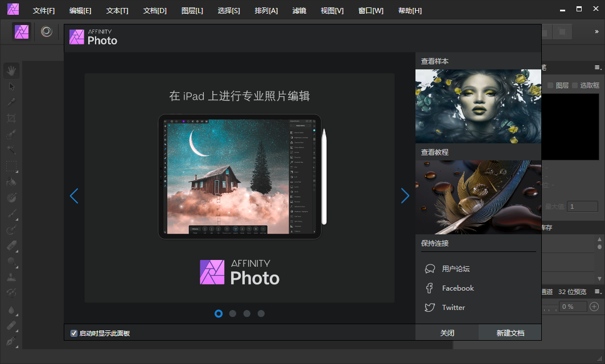Image resolution: width=605 pixels, height=364 pixels.
Task: Advance to the next welcome slide
Action: click(405, 196)
